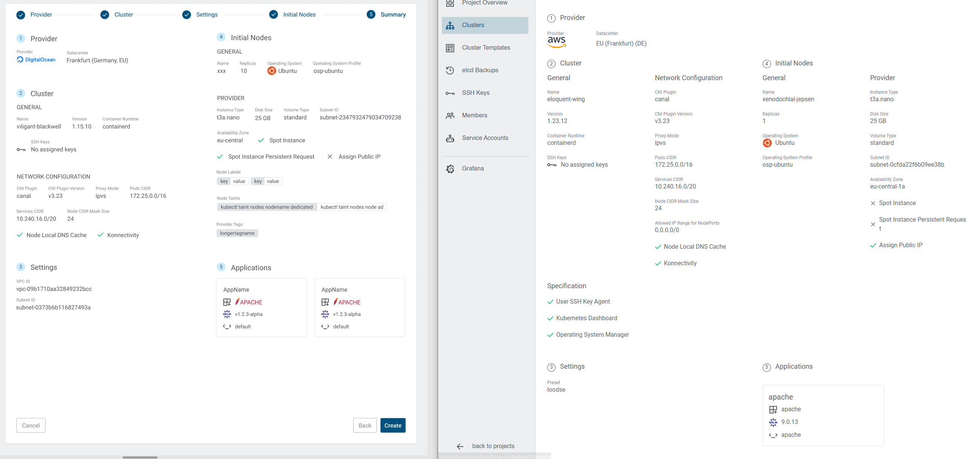The image size is (980, 459).
Task: Click the Ubuntu icon in wizard Initial Nodes
Action: point(271,71)
